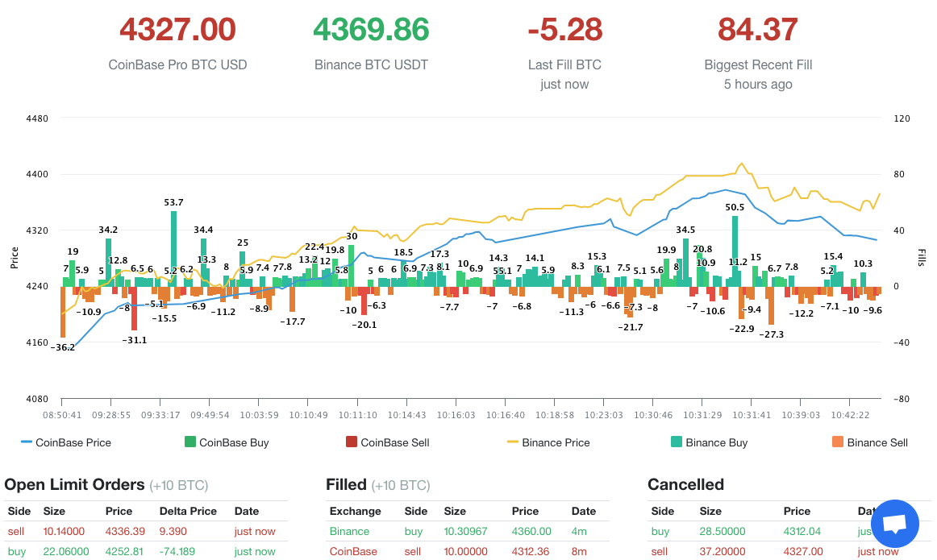This screenshot has height=560, width=937.
Task: Click the Fills axis title
Action: (921, 258)
